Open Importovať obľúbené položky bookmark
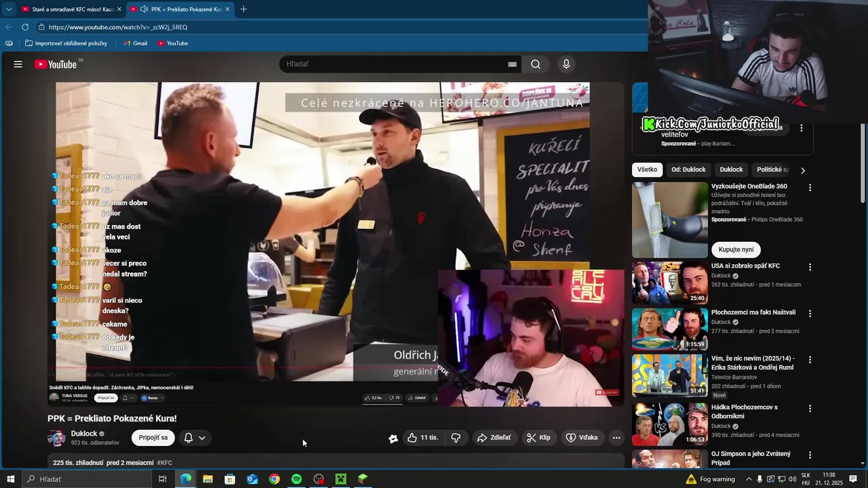Screen dimensions: 868x488 [66, 43]
